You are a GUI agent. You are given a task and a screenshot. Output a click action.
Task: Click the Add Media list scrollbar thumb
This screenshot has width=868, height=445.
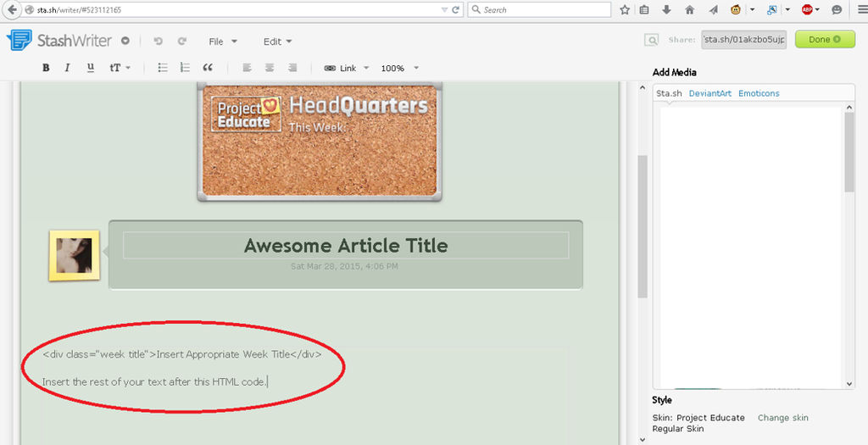(849, 153)
